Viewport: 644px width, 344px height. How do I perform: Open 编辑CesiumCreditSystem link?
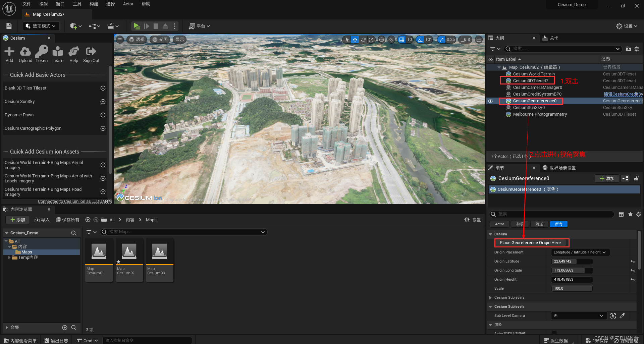[623, 94]
